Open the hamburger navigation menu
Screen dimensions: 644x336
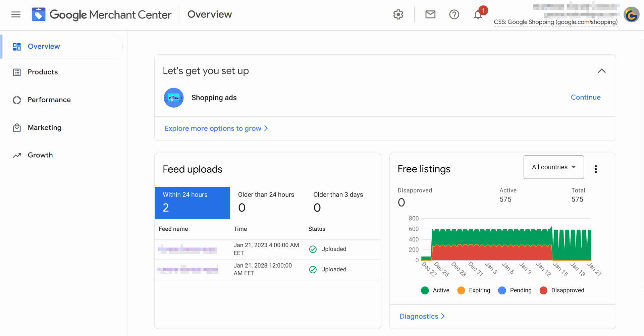tap(16, 14)
